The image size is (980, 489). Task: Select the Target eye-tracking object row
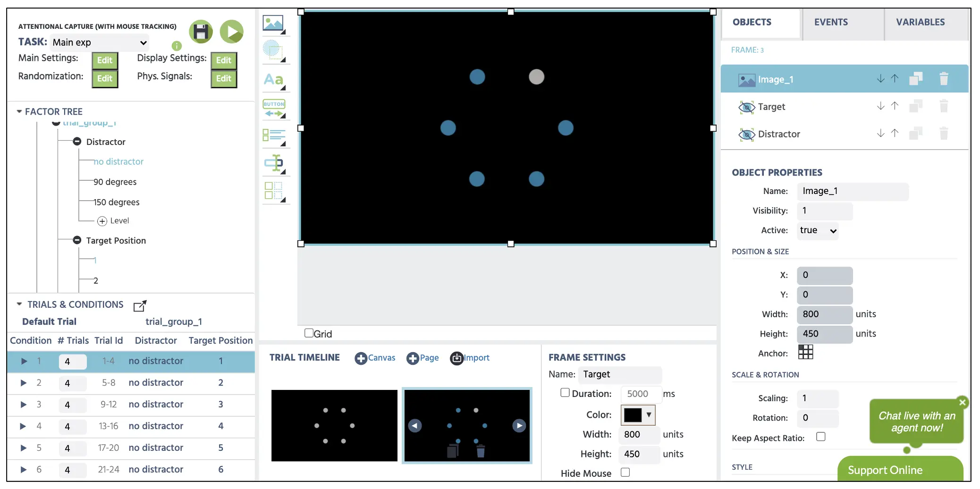pyautogui.click(x=845, y=107)
